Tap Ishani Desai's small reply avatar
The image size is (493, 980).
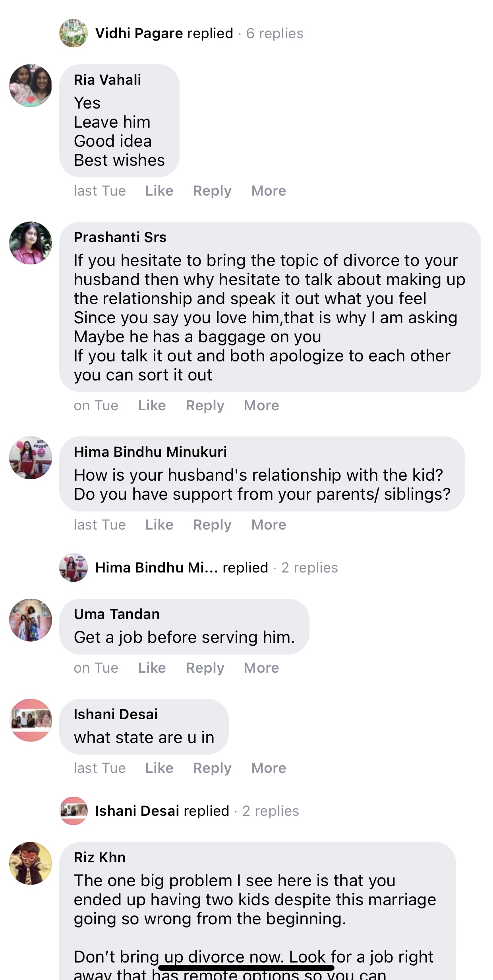(73, 811)
